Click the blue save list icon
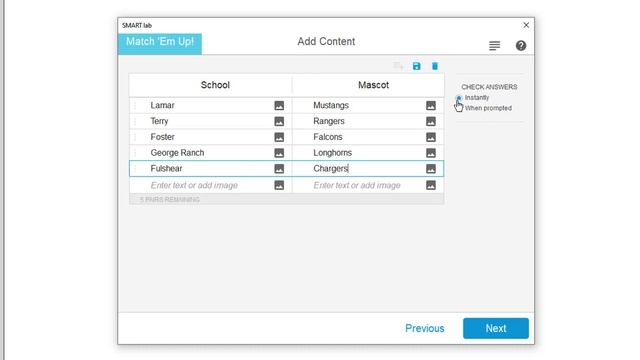 pyautogui.click(x=416, y=66)
